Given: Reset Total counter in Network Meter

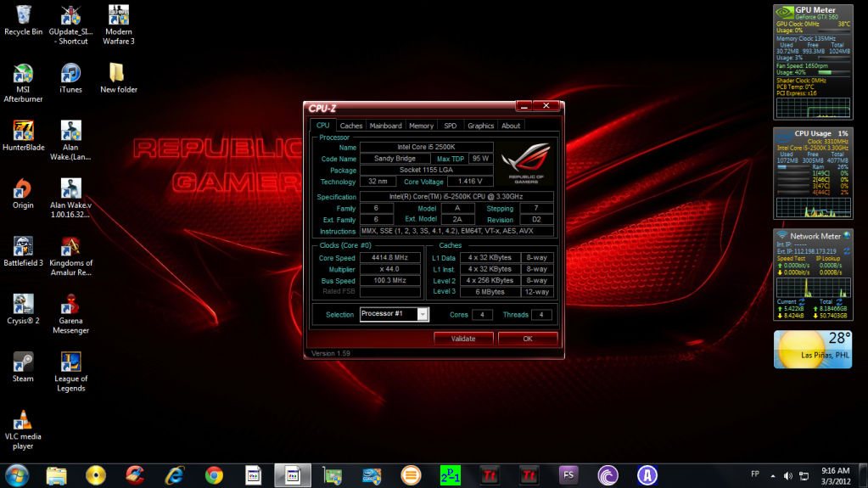Looking at the screenshot, I should (839, 302).
